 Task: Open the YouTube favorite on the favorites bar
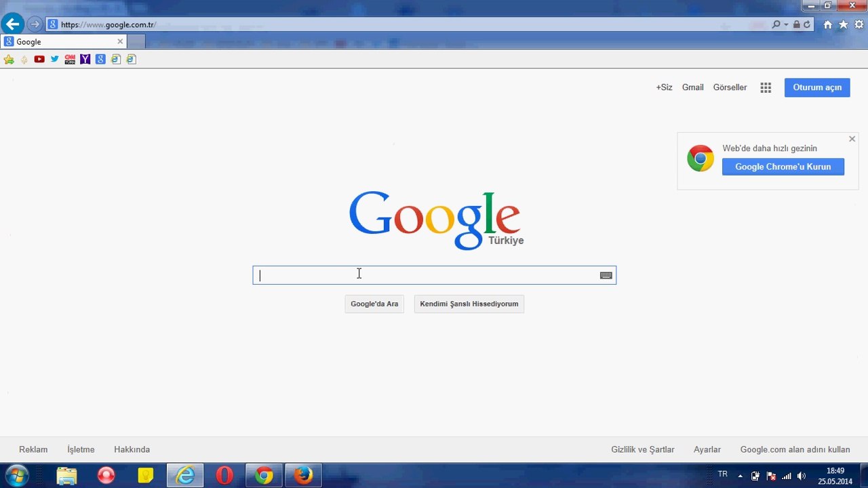click(39, 60)
